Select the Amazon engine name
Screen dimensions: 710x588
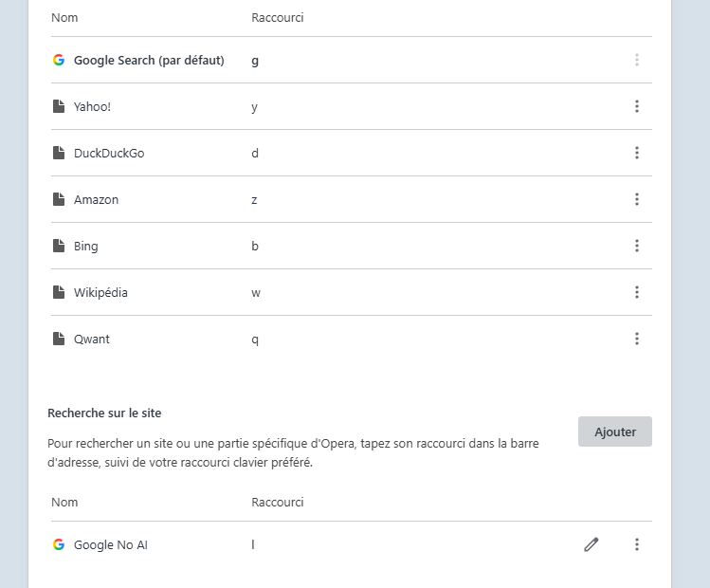[x=96, y=200]
